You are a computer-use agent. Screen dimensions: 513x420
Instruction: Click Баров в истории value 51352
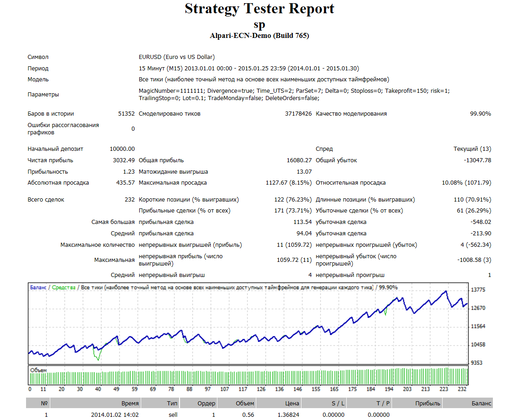[x=126, y=114]
